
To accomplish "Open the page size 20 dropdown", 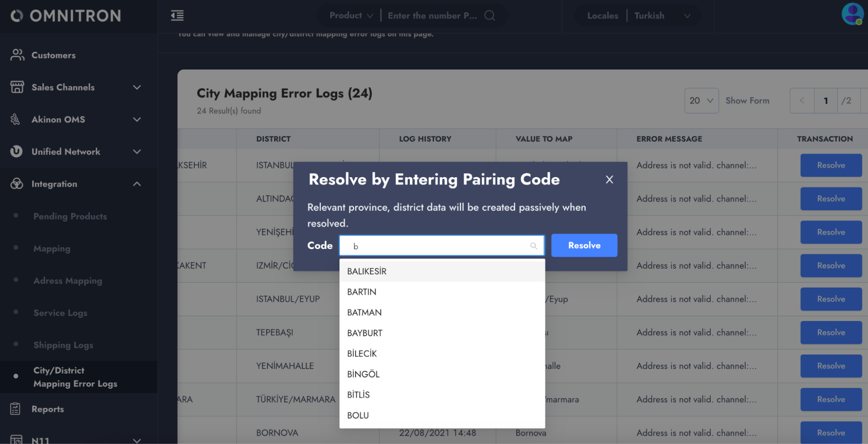I will point(701,100).
